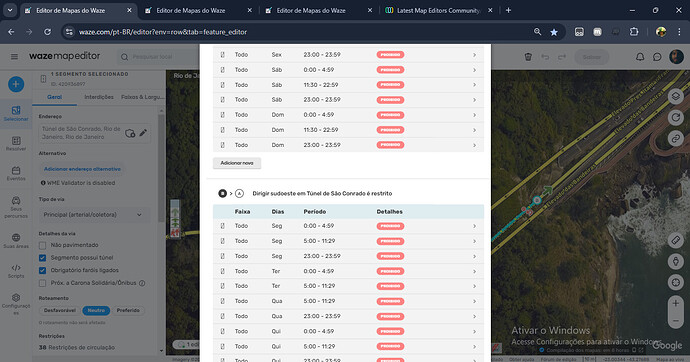Check the Não pavimentado checkbox
The image size is (690, 362).
pos(42,245)
